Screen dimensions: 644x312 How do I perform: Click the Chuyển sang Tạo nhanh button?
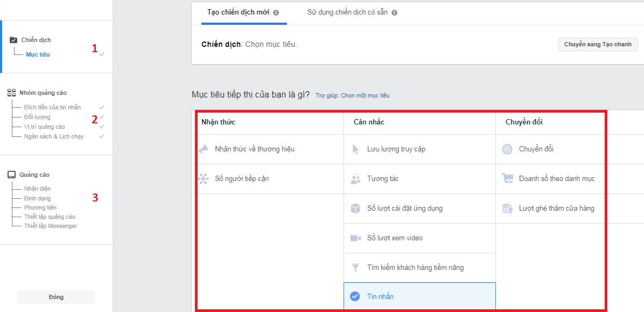coord(597,45)
